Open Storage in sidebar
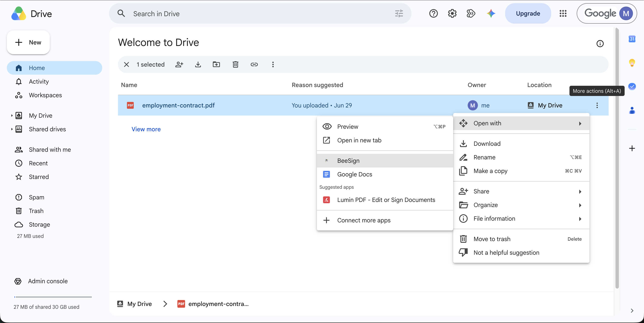This screenshot has width=644, height=323. click(x=55, y=224)
